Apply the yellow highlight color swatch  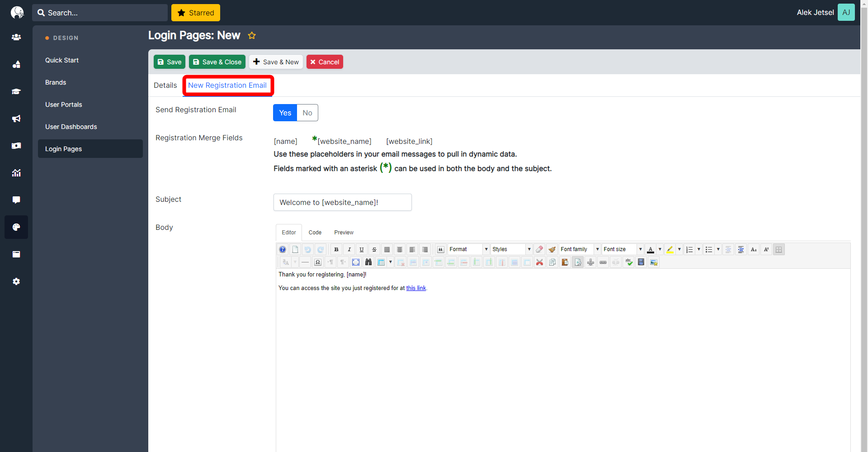(670, 249)
